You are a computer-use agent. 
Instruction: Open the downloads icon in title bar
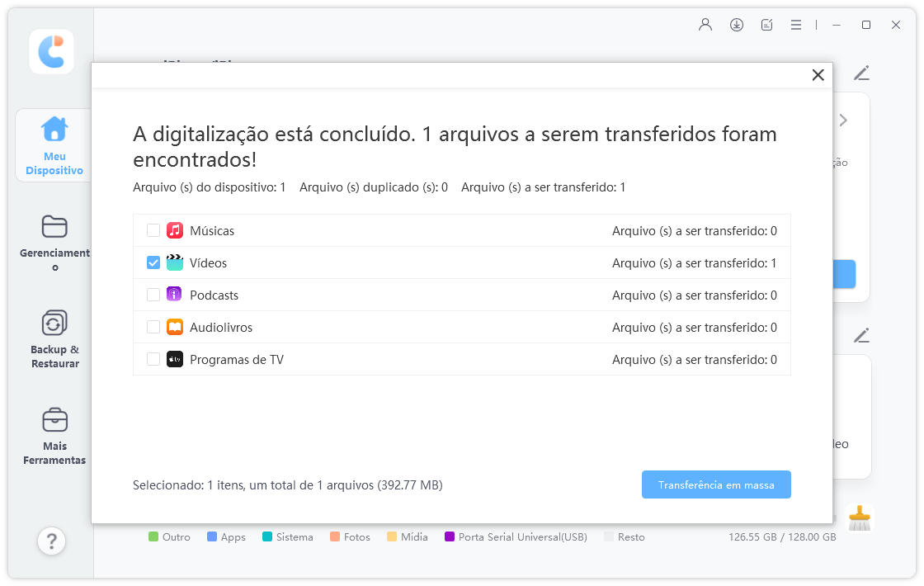[x=737, y=25]
